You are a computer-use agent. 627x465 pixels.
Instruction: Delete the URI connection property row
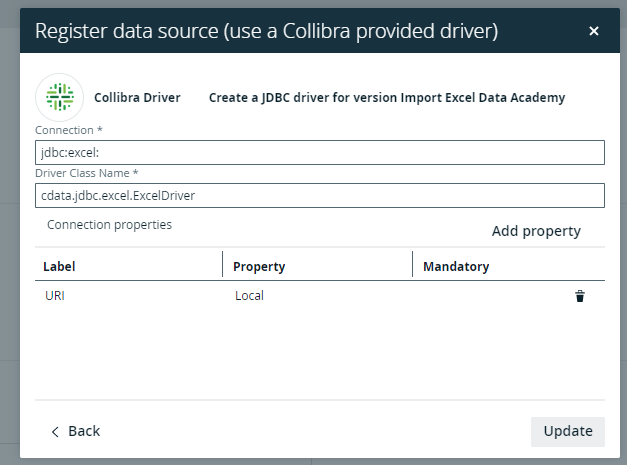pos(580,296)
